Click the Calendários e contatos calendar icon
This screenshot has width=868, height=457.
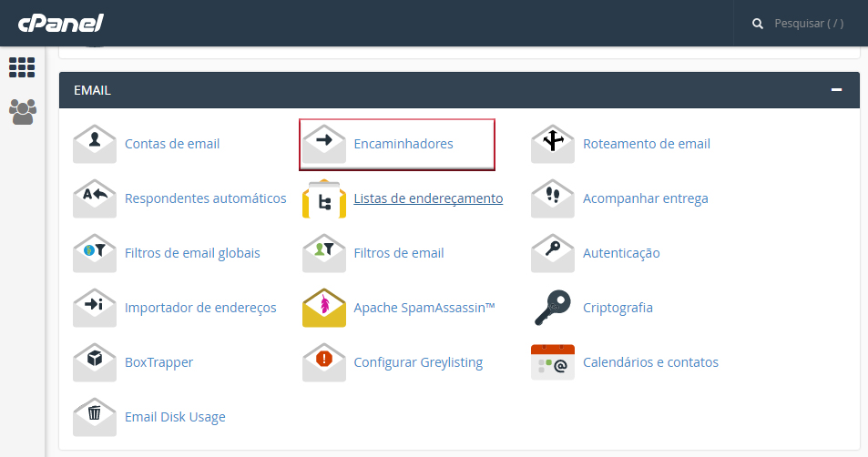(553, 362)
